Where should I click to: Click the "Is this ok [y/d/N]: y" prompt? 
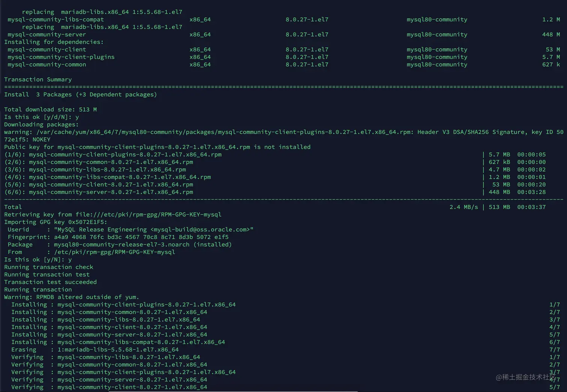tap(41, 117)
